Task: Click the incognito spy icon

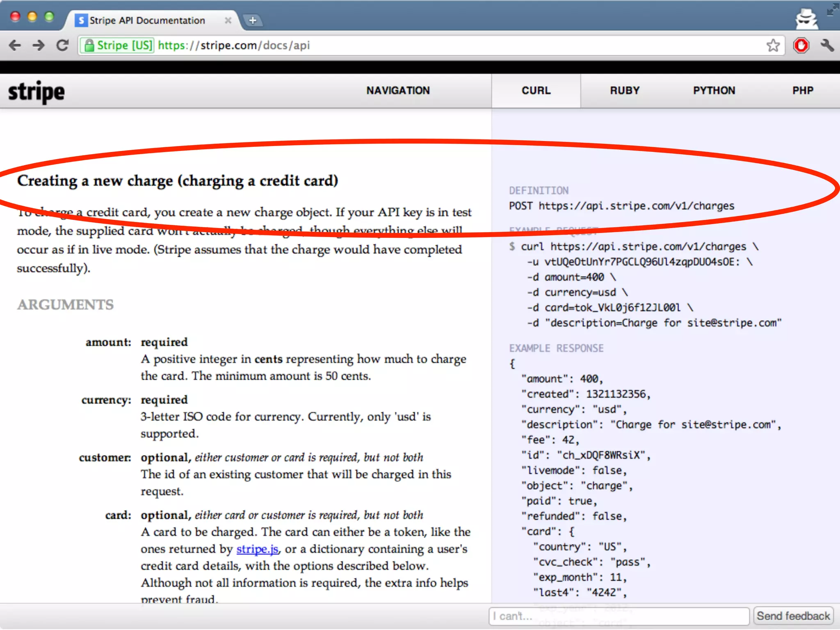Action: click(x=806, y=18)
